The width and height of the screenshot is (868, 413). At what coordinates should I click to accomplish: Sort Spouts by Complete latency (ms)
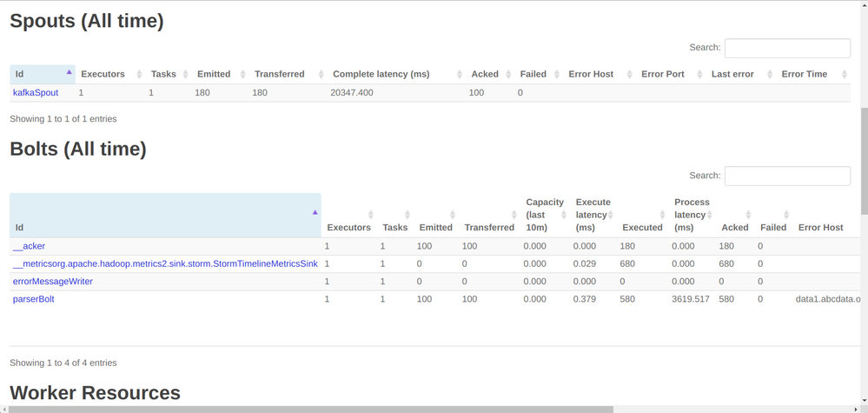point(396,74)
